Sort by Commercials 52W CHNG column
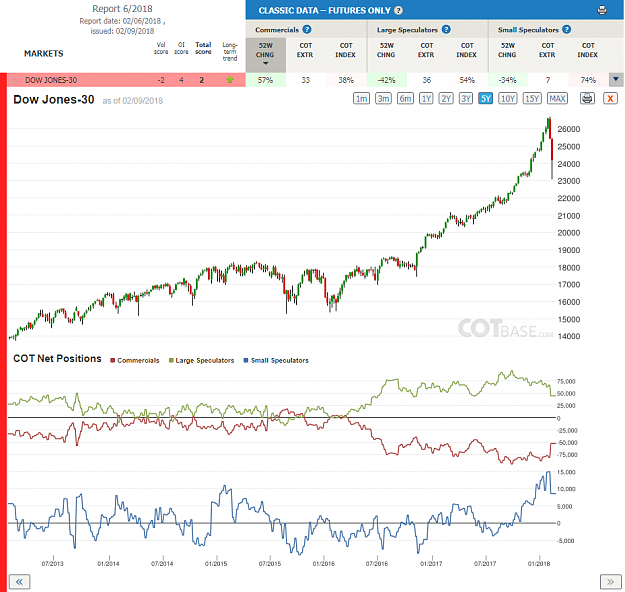This screenshot has height=592, width=625. (x=265, y=55)
